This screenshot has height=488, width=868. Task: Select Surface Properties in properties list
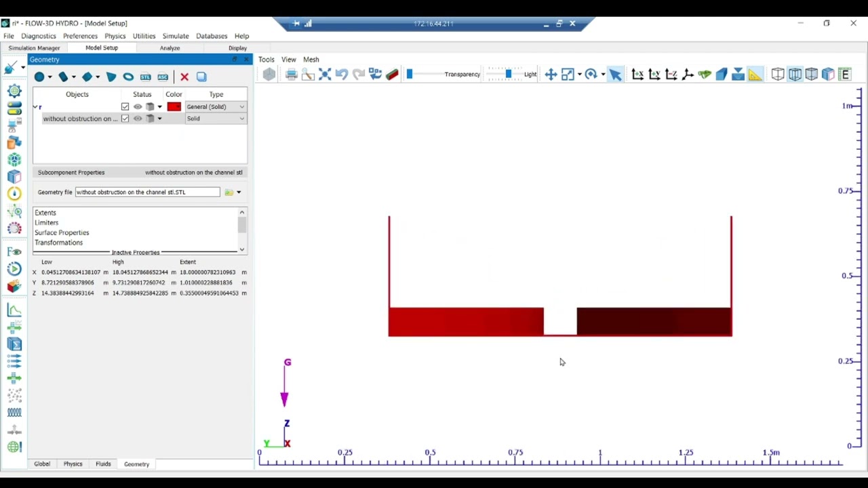(62, 232)
